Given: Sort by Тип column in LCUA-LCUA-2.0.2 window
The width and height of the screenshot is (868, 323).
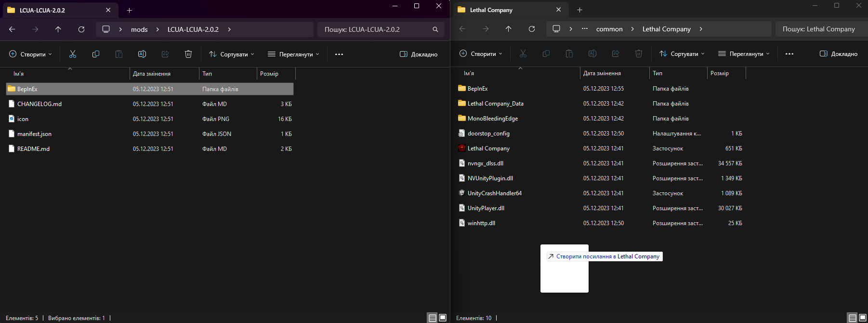Looking at the screenshot, I should [x=228, y=74].
